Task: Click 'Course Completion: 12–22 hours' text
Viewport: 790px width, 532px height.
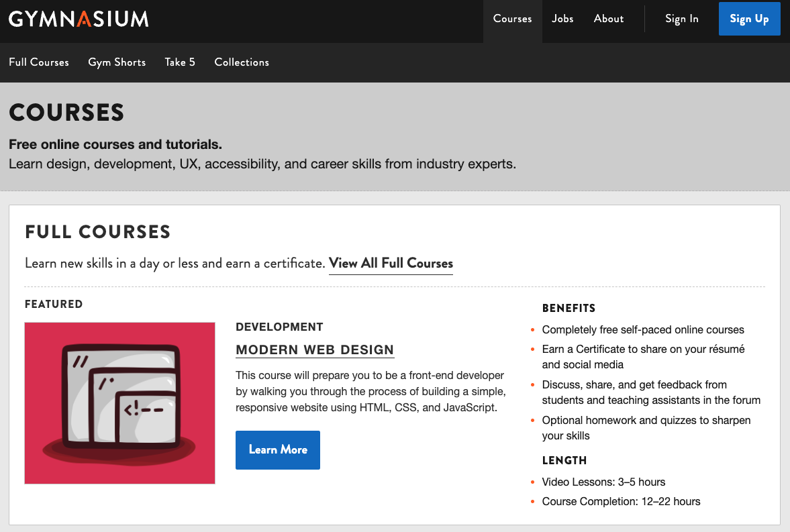Action: (622, 502)
